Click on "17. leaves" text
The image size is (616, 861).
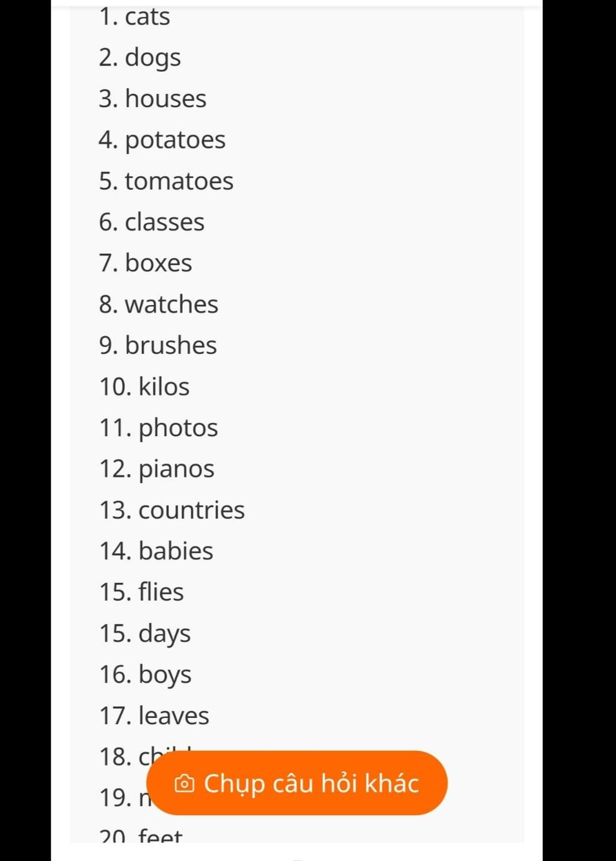point(154,716)
